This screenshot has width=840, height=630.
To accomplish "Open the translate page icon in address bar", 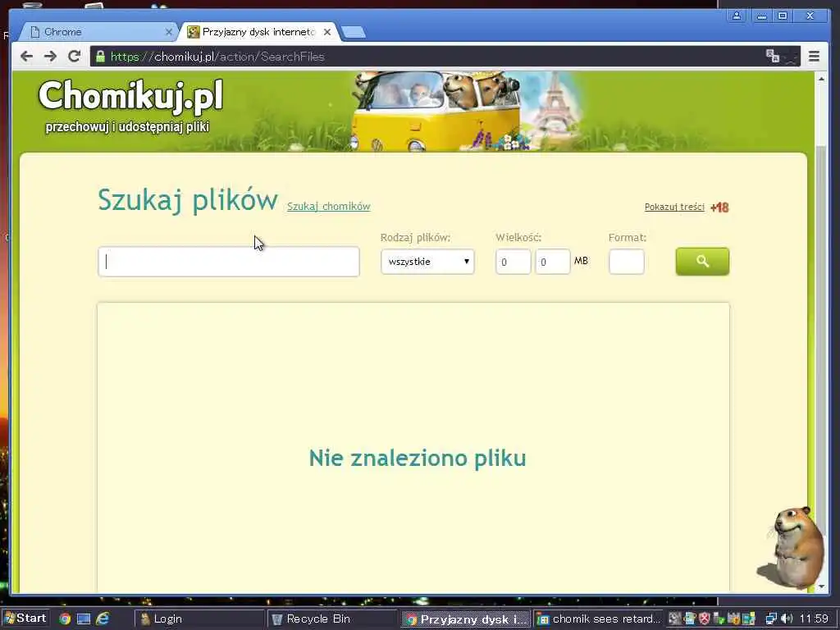I will [773, 56].
